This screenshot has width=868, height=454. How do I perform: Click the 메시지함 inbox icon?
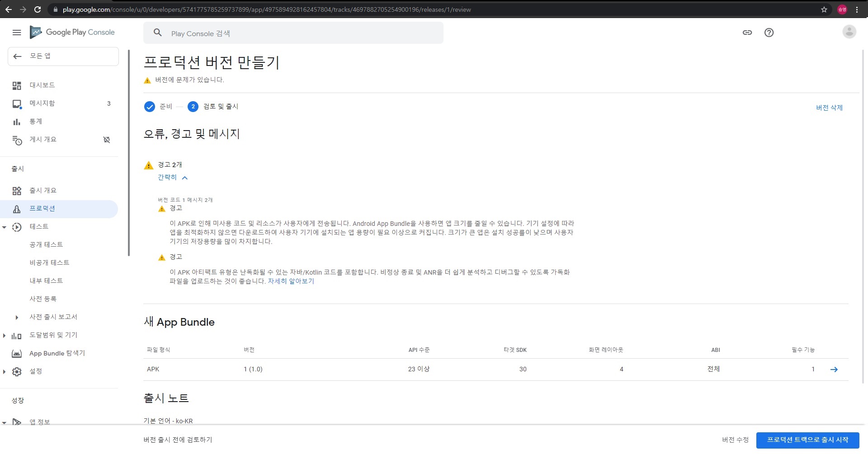17,104
